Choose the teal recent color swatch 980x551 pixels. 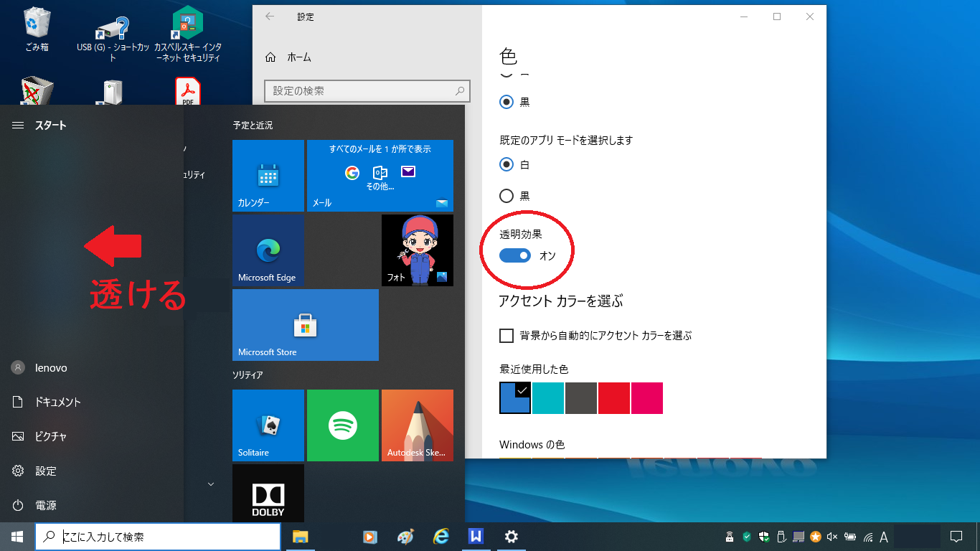[x=548, y=398]
